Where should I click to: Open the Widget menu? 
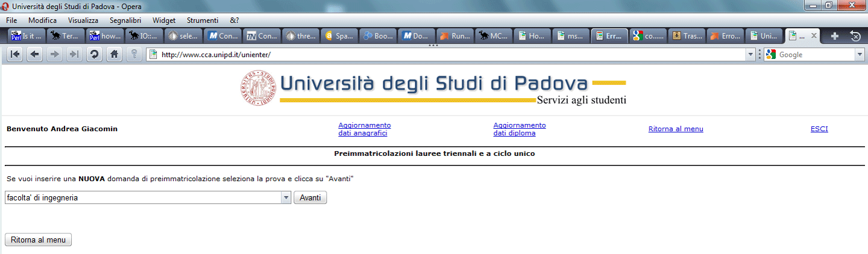coord(165,20)
